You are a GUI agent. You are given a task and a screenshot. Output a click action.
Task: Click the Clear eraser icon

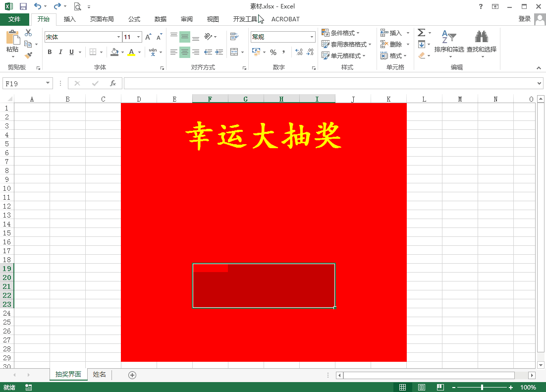click(421, 56)
